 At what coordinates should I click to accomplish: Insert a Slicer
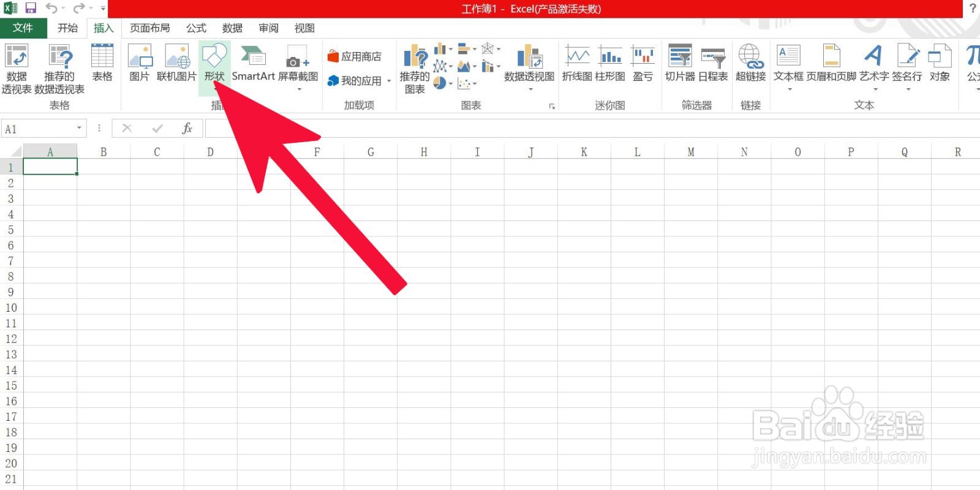click(680, 62)
